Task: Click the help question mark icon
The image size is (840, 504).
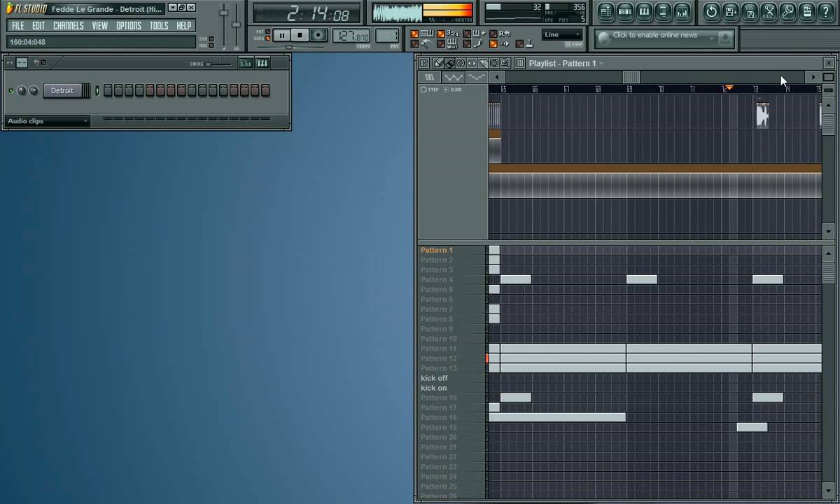Action: pos(825,11)
